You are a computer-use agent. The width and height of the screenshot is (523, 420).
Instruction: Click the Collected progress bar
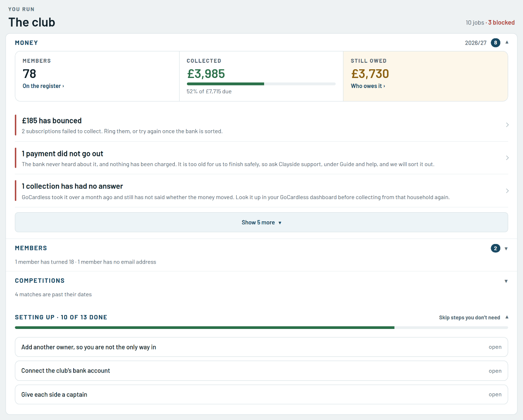[x=261, y=84]
